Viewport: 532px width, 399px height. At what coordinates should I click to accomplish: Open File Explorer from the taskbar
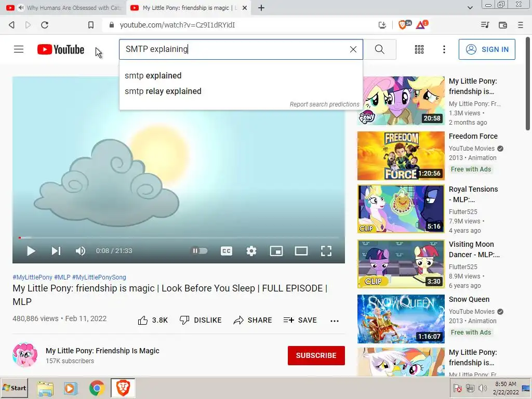(46, 388)
